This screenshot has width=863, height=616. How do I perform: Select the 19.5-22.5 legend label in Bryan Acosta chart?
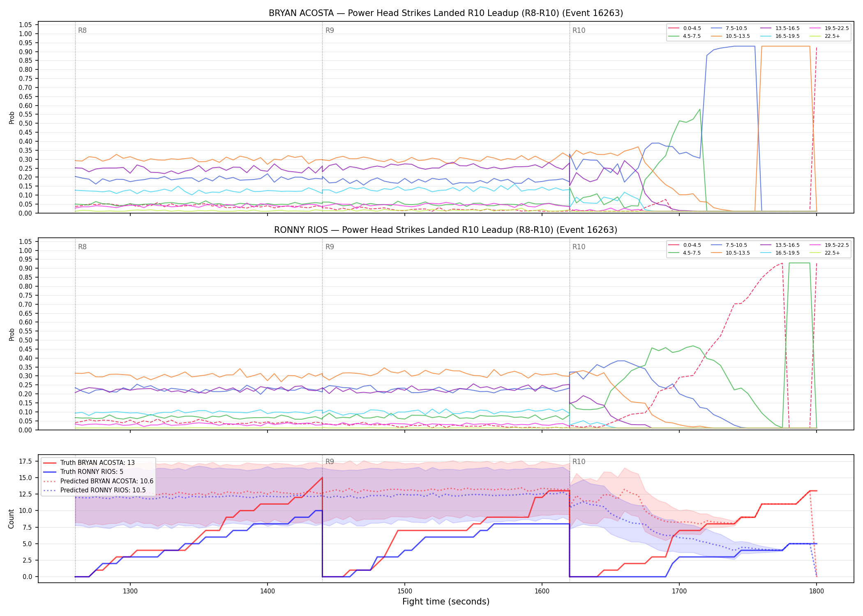837,28
